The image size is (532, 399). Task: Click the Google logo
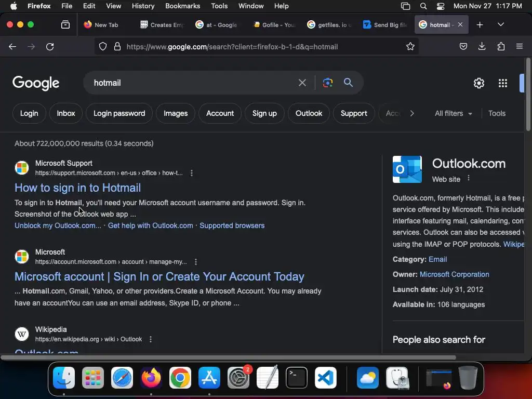[36, 83]
